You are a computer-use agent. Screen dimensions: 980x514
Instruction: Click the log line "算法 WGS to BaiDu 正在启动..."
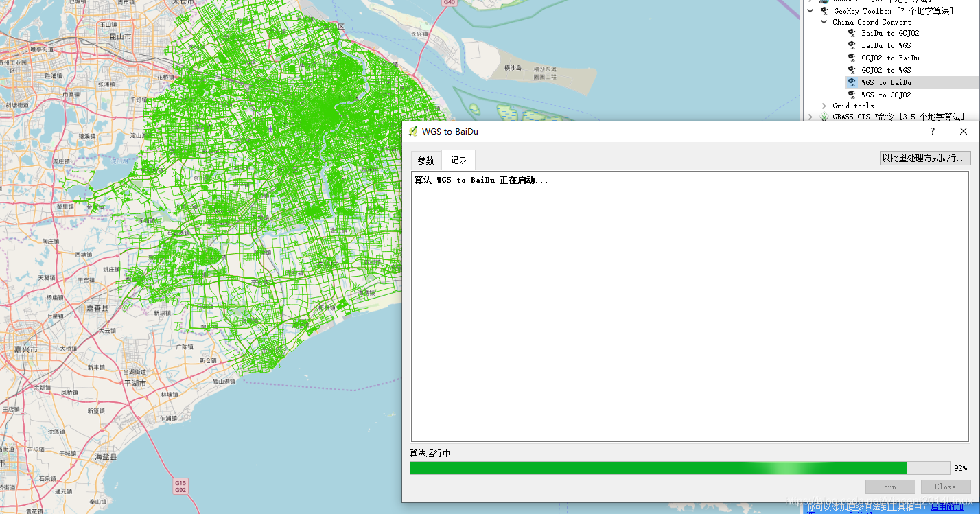click(481, 180)
